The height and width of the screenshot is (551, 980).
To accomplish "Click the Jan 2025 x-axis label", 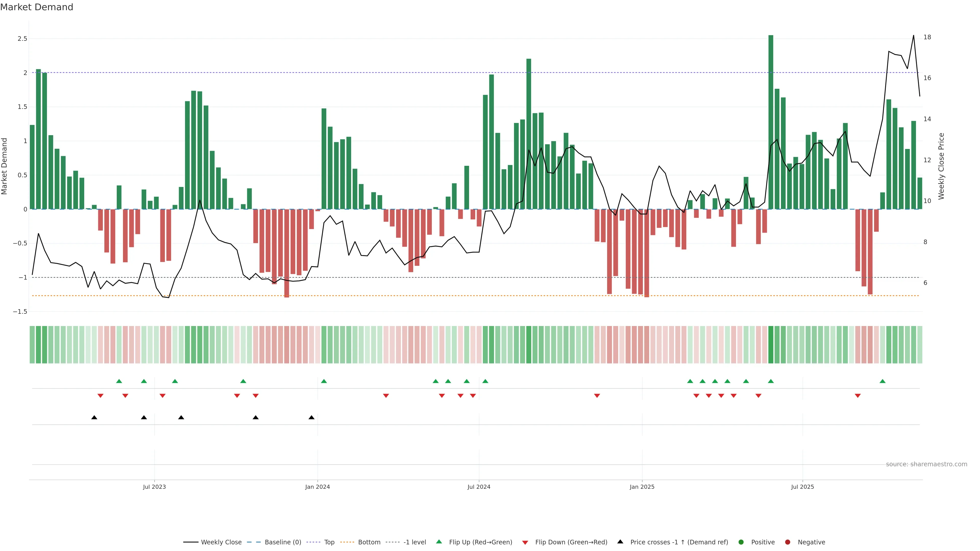I will (642, 487).
